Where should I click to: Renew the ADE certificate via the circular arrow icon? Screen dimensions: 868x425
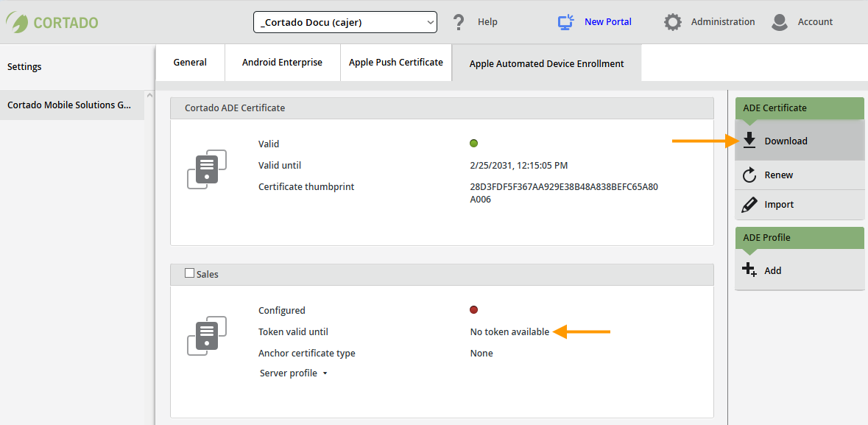tap(749, 175)
